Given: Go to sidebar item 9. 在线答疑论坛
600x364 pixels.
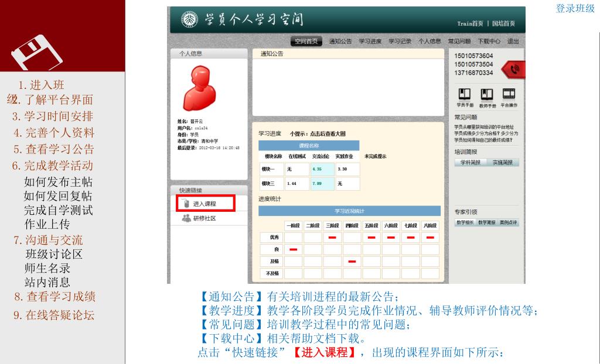Looking at the screenshot, I should [x=54, y=315].
